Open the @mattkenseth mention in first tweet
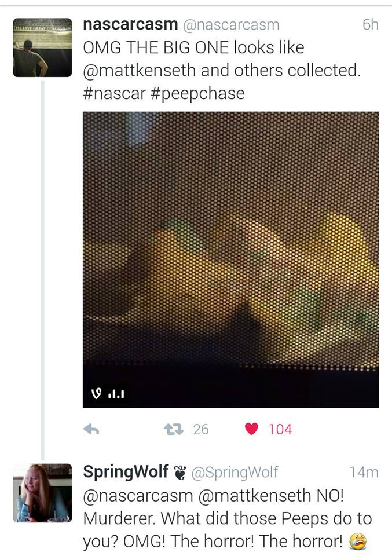Image resolution: width=392 pixels, height=556 pixels. [140, 70]
